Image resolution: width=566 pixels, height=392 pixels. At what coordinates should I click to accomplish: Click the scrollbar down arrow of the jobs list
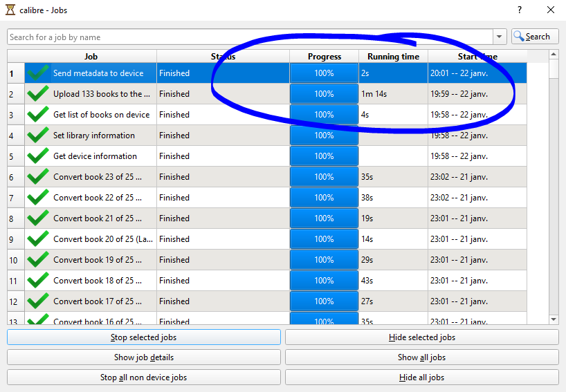[554, 319]
